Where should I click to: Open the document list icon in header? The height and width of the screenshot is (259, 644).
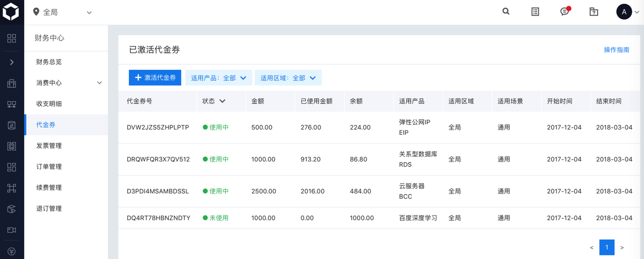535,12
